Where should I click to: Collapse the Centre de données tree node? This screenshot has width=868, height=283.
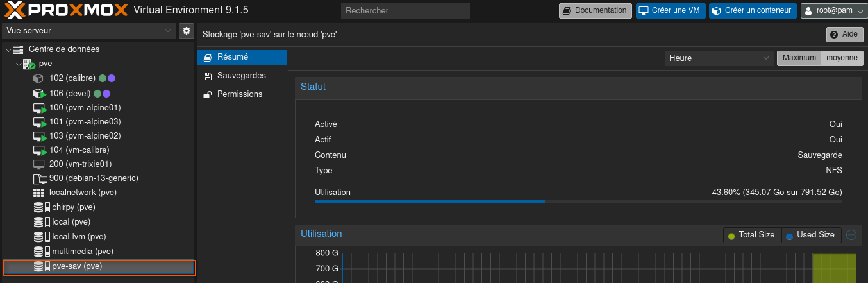tap(8, 49)
